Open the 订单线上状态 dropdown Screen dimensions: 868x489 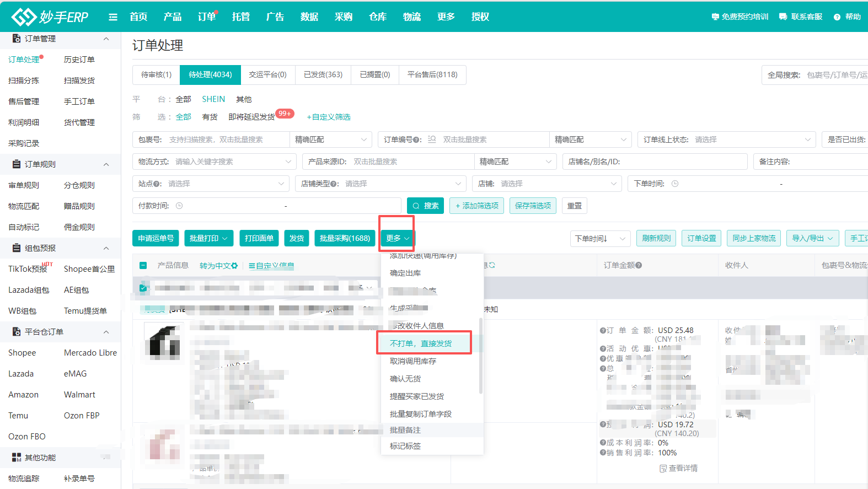726,139
